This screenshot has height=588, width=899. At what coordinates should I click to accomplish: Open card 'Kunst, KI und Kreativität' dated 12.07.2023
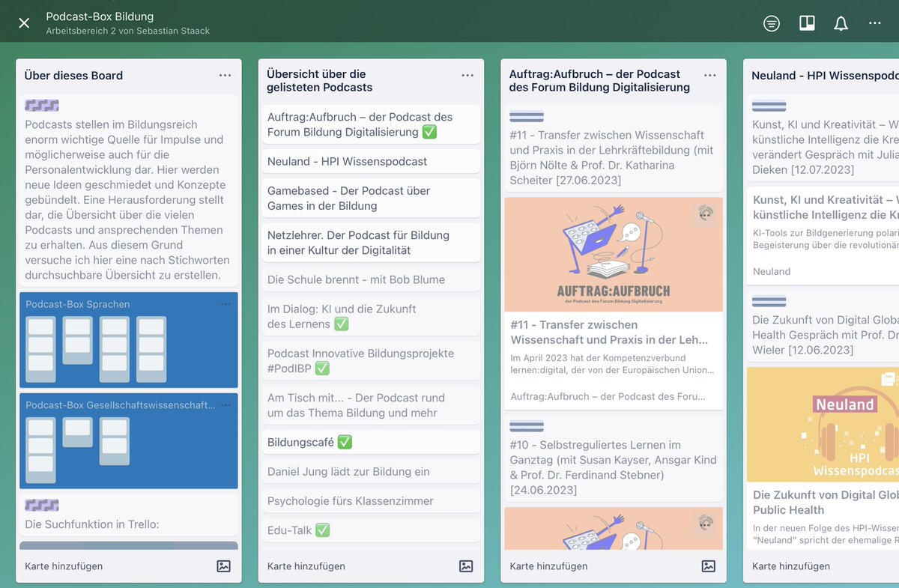tap(823, 138)
